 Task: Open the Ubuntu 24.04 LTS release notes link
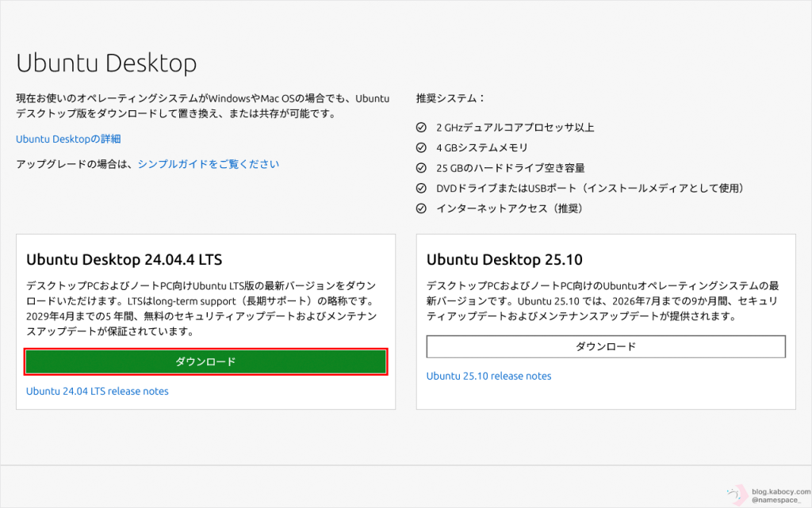98,391
